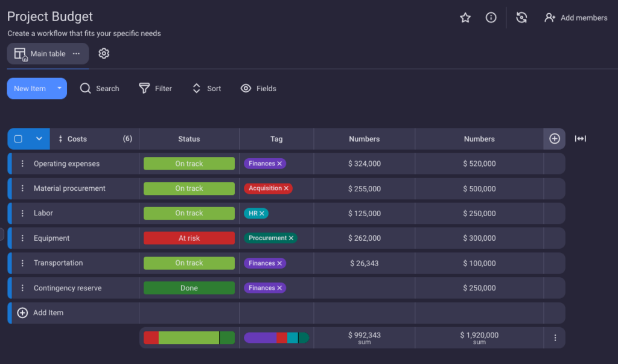Add a new column with the plus icon
This screenshot has width=618, height=364.
pos(554,139)
